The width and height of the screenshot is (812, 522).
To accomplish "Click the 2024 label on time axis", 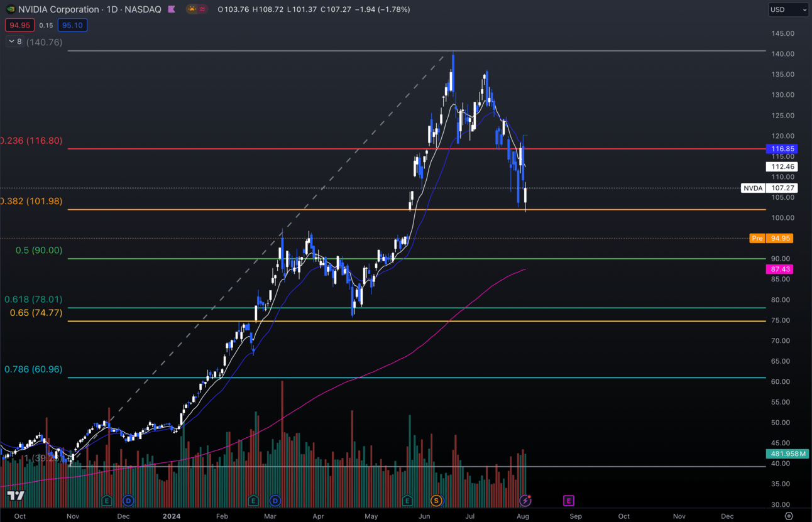I will coord(172,516).
